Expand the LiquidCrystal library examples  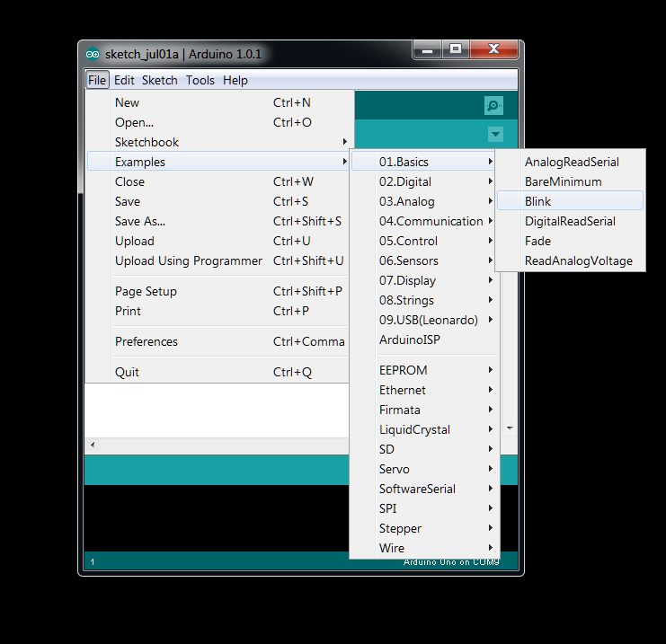(425, 429)
